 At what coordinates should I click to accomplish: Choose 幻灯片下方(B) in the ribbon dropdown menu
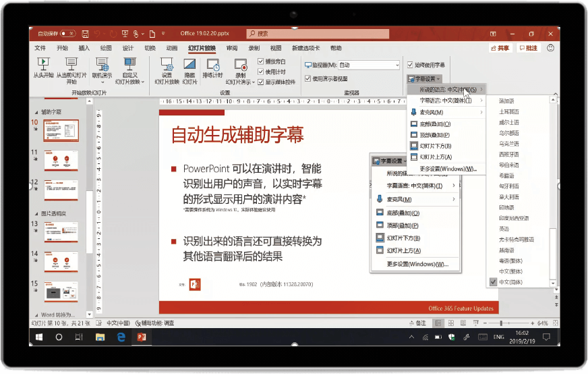point(446,146)
